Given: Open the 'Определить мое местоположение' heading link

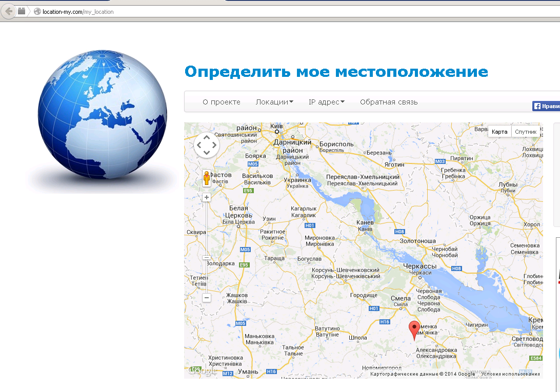Looking at the screenshot, I should point(336,72).
